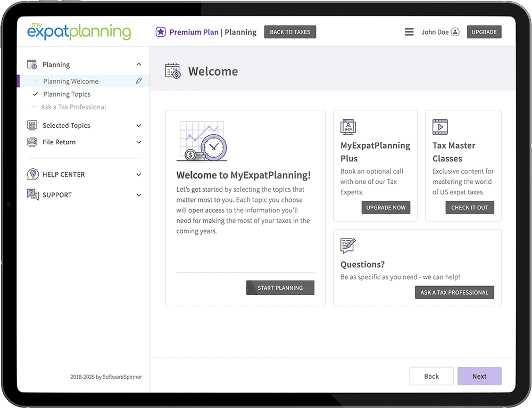Click the Tax Master Classes video icon

pyautogui.click(x=440, y=127)
